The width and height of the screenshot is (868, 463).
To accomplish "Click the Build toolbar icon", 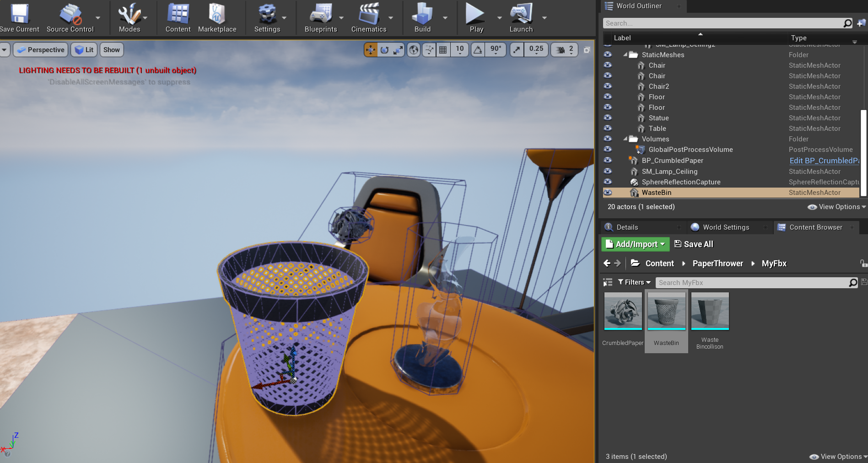I will point(422,18).
